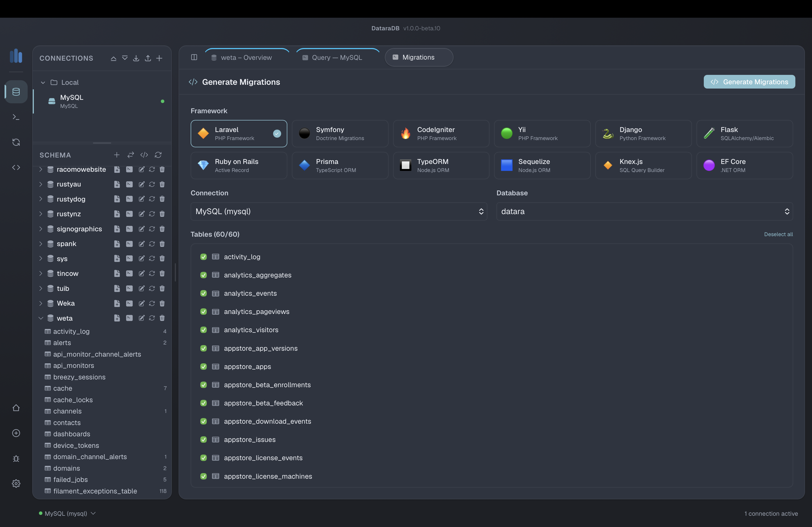Uncheck the appstore_beta_feedback table checkbox

tap(204, 403)
